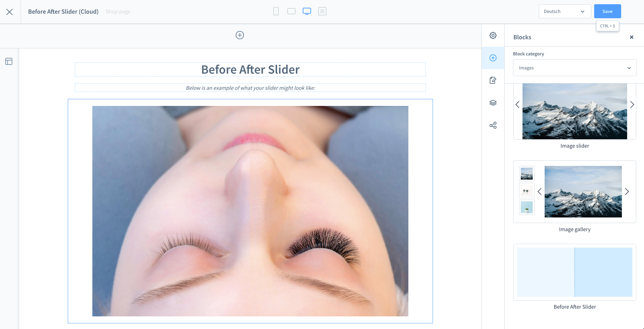Click the Image gallery label
This screenshot has width=644, height=329.
point(575,229)
